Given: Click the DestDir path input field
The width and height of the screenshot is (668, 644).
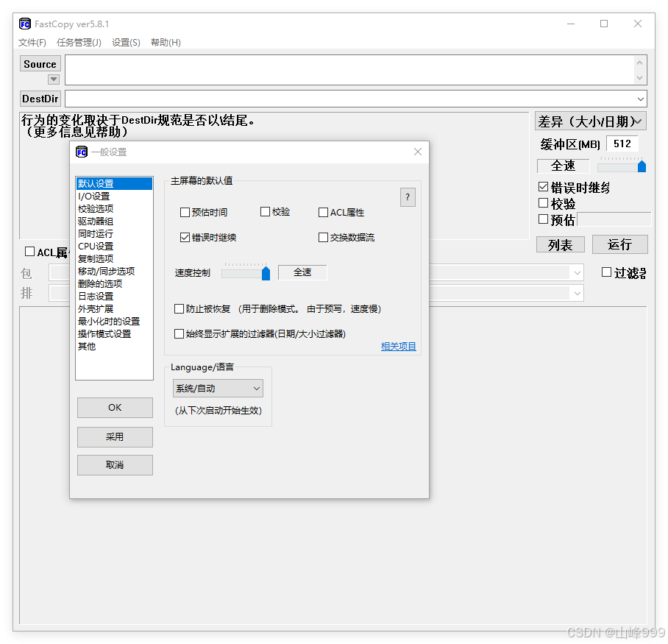Looking at the screenshot, I should [x=349, y=99].
